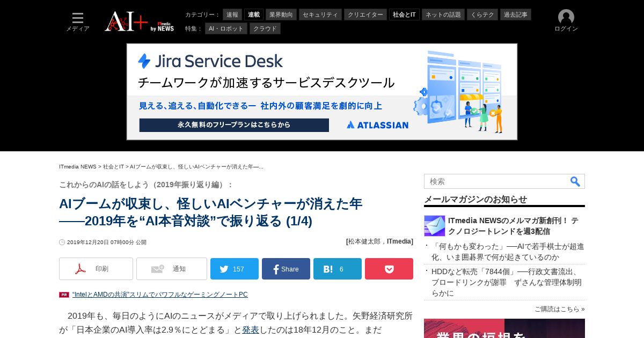Click the メールマガジンのお知らせ heading
644x338 pixels.
pos(475,200)
